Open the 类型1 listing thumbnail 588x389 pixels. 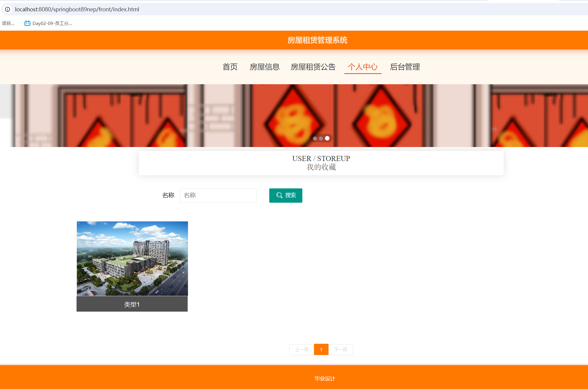132,258
